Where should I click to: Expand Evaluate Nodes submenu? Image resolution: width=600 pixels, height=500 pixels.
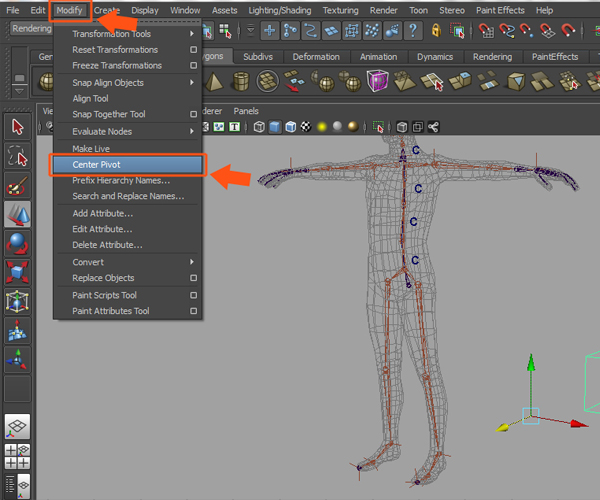click(129, 131)
